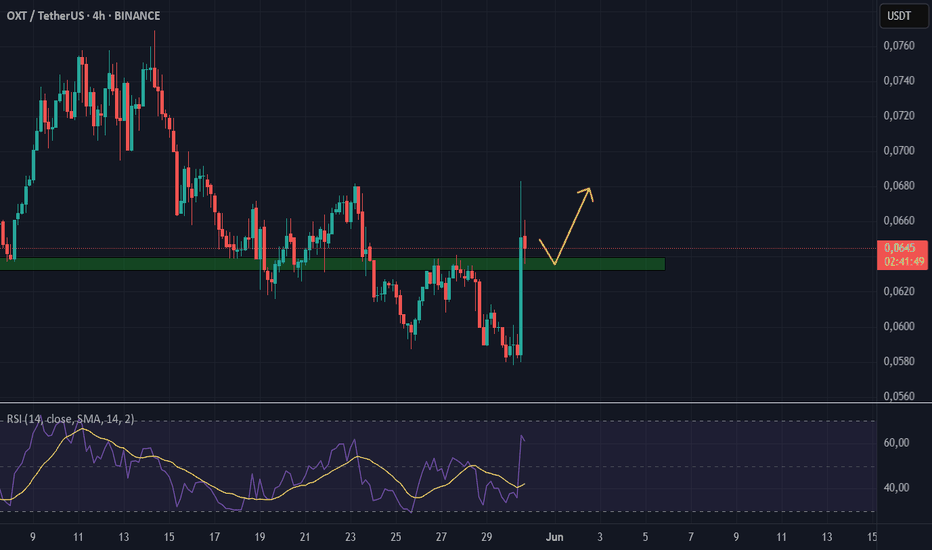Click the 0,0740 price axis label
Screen dimensions: 932x550
899,81
